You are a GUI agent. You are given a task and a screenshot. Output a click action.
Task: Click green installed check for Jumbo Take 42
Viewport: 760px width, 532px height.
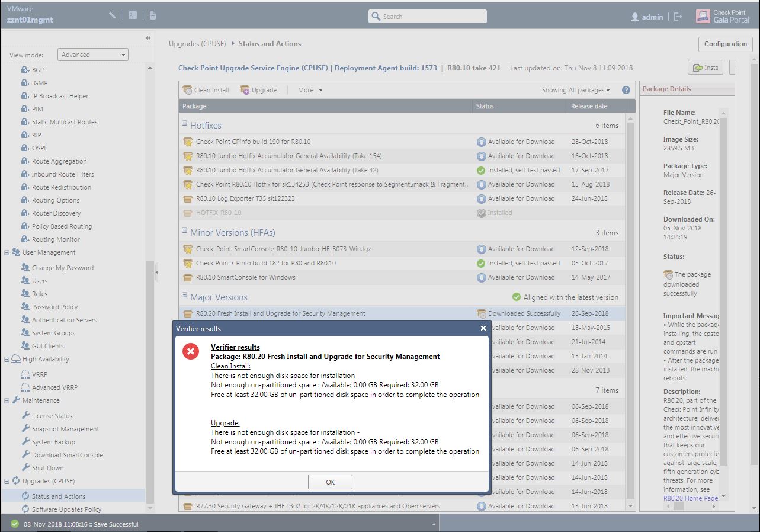coord(481,170)
